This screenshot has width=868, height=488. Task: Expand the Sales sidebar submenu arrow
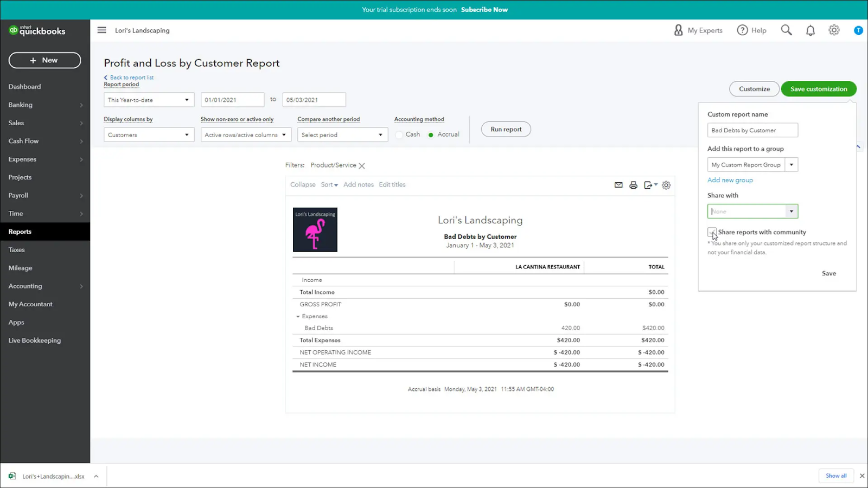81,123
